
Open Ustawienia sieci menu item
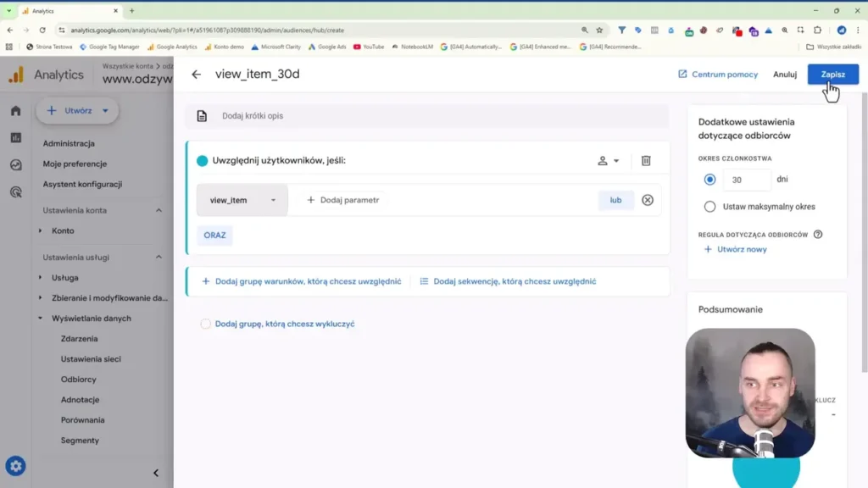click(91, 359)
